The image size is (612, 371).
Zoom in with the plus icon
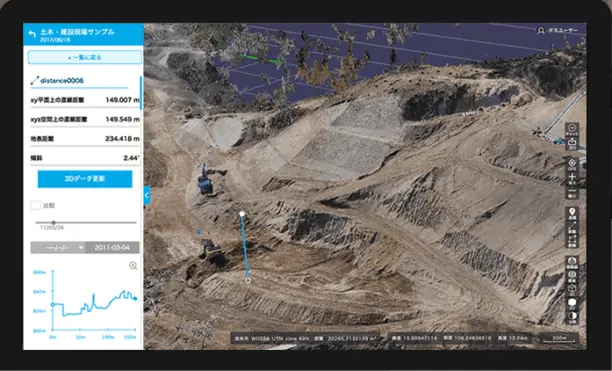(x=572, y=178)
